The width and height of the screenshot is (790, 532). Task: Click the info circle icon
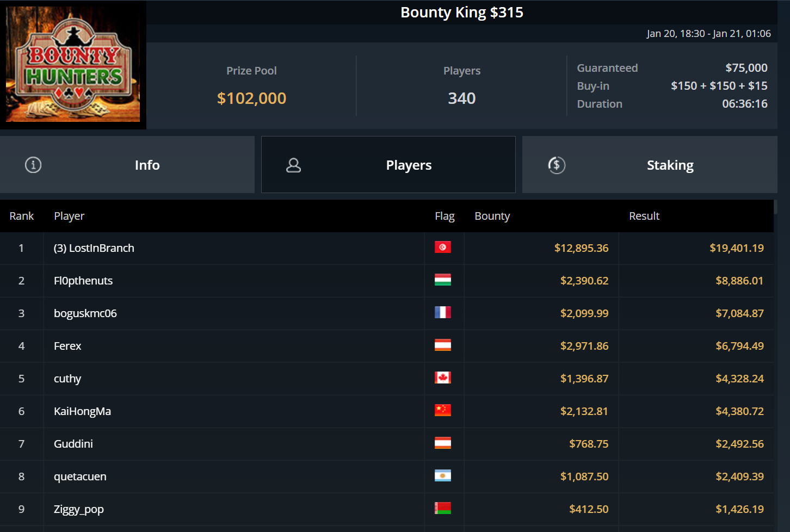tap(33, 165)
